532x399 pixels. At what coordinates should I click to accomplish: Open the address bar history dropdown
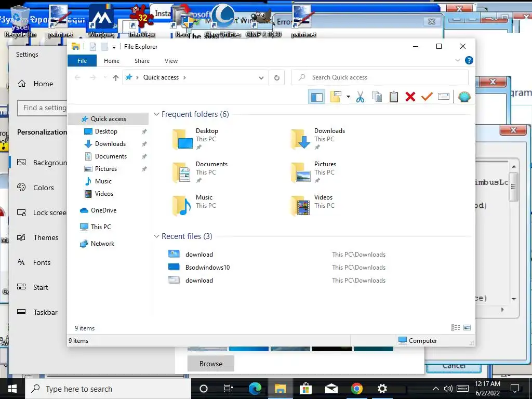coord(261,78)
